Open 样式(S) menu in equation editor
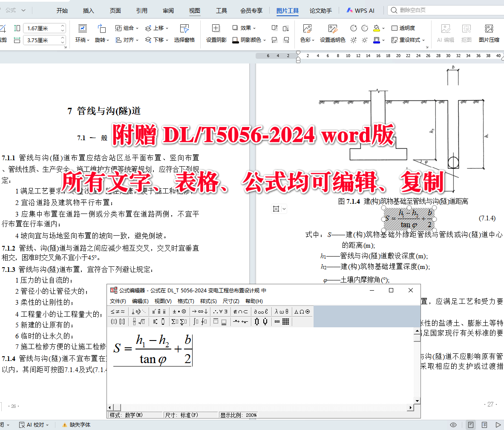 click(208, 301)
